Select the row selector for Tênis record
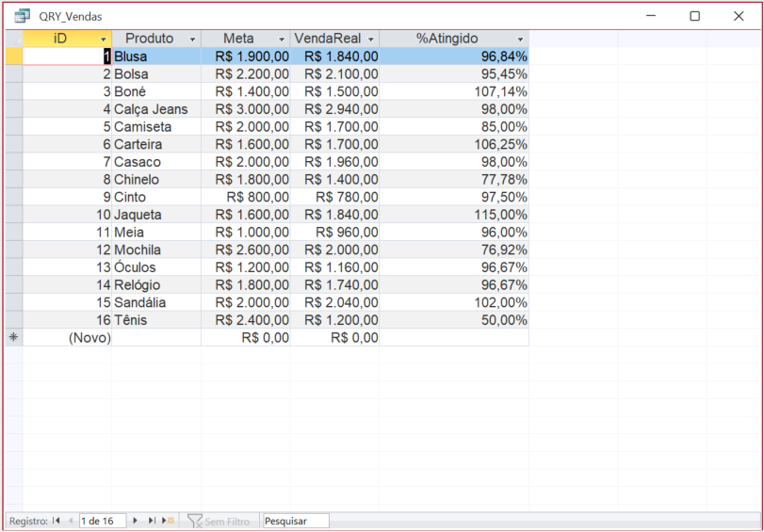The image size is (764, 532). coord(13,320)
